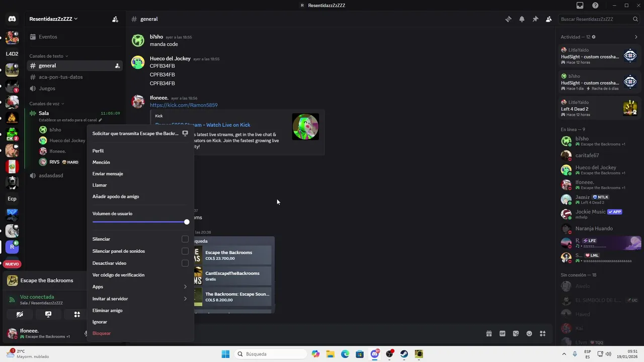
Task: Open the Peru flag server icon
Action: [12, 166]
